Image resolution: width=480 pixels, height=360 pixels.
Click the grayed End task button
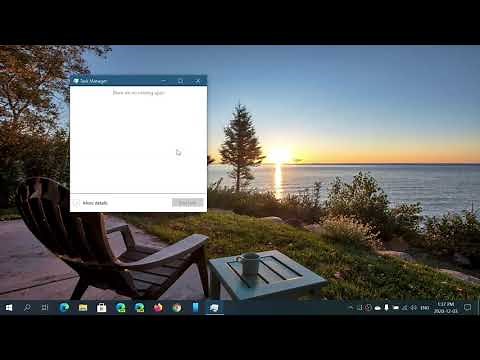point(188,203)
